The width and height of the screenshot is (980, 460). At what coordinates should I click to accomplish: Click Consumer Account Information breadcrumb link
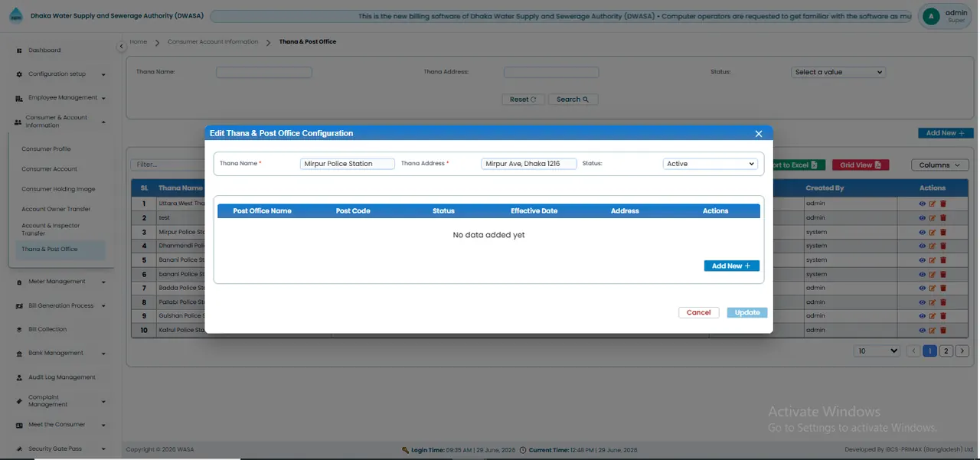[213, 41]
